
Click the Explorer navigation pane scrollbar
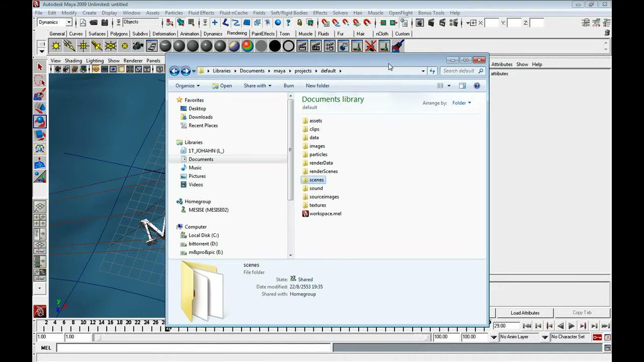tap(290, 149)
